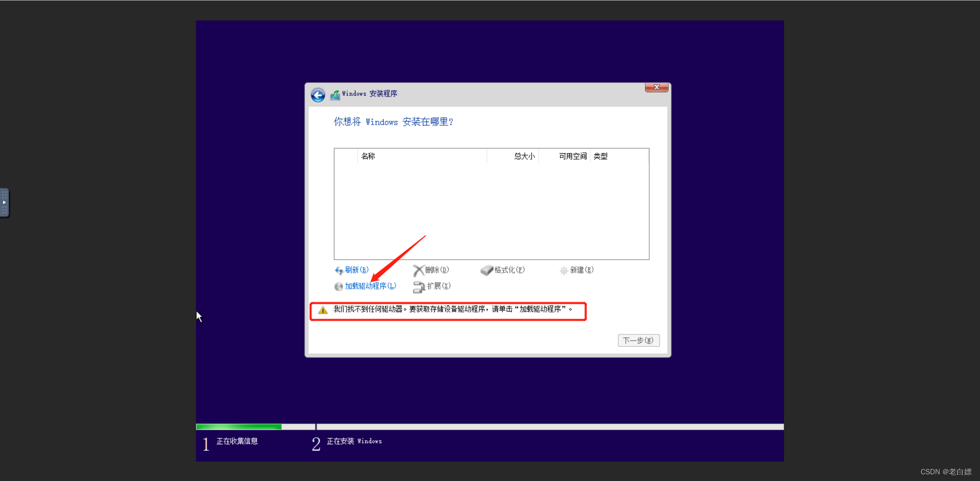The height and width of the screenshot is (481, 980).
Task: Click the 下一步(N) next button
Action: tap(639, 341)
